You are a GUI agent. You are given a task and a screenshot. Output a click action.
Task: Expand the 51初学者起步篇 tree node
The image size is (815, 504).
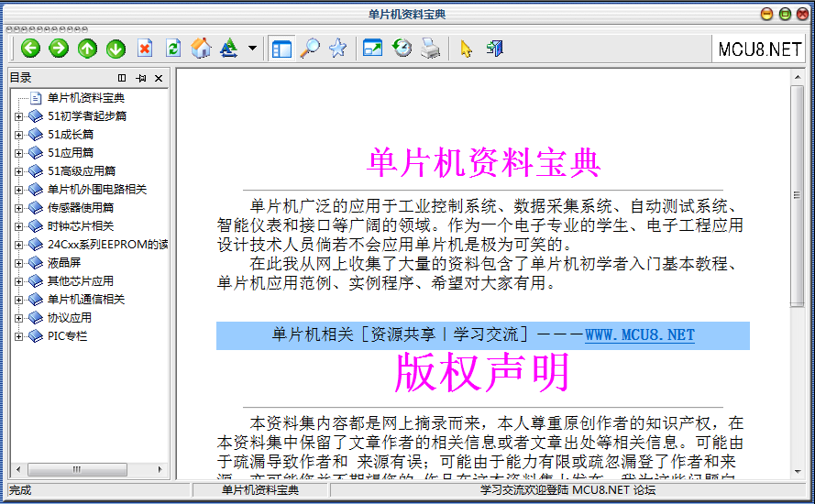point(18,116)
